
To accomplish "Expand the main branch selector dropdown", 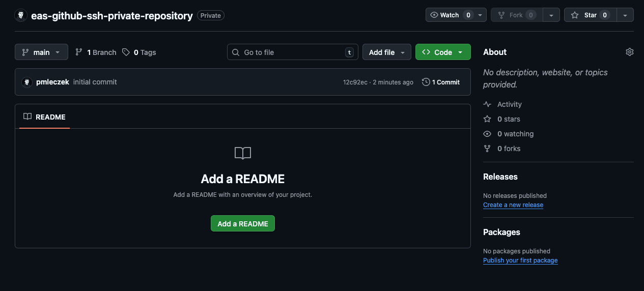I will (x=41, y=52).
